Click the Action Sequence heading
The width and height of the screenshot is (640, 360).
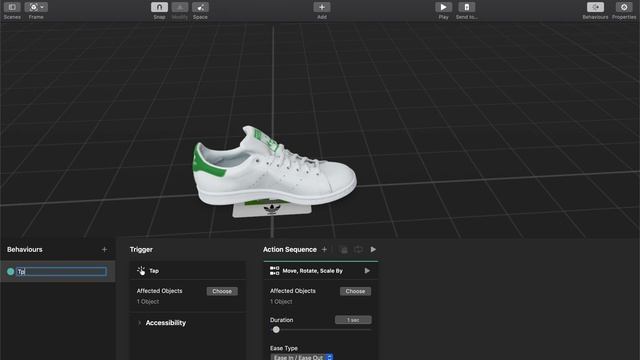point(290,249)
